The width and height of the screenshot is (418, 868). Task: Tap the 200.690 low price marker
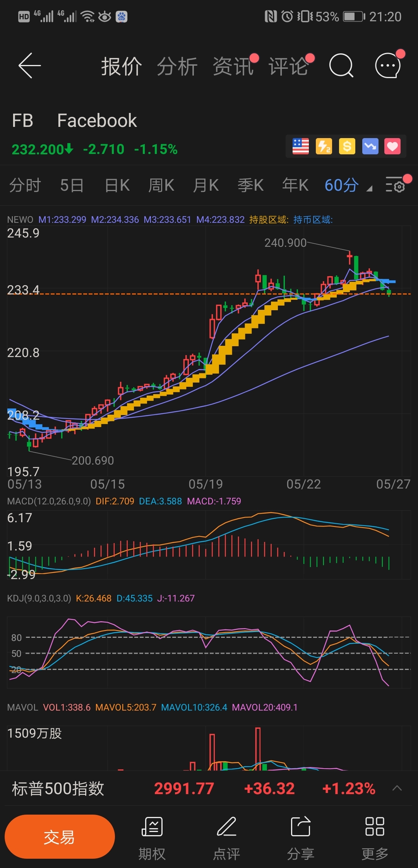[x=93, y=461]
